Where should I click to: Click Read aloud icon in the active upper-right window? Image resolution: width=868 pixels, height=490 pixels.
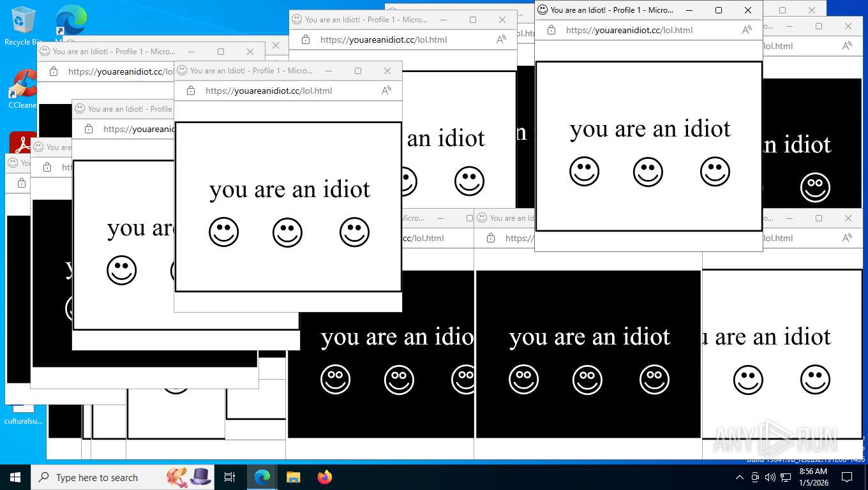(x=747, y=30)
